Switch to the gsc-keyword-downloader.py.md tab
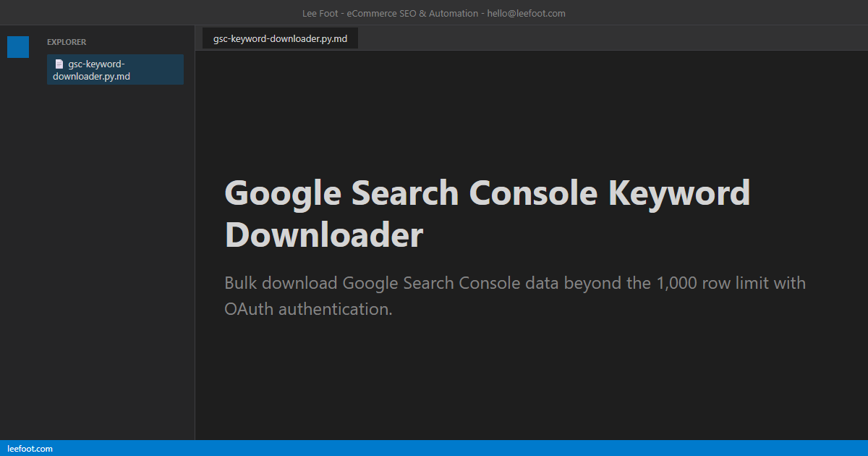Image resolution: width=868 pixels, height=456 pixels. (278, 38)
